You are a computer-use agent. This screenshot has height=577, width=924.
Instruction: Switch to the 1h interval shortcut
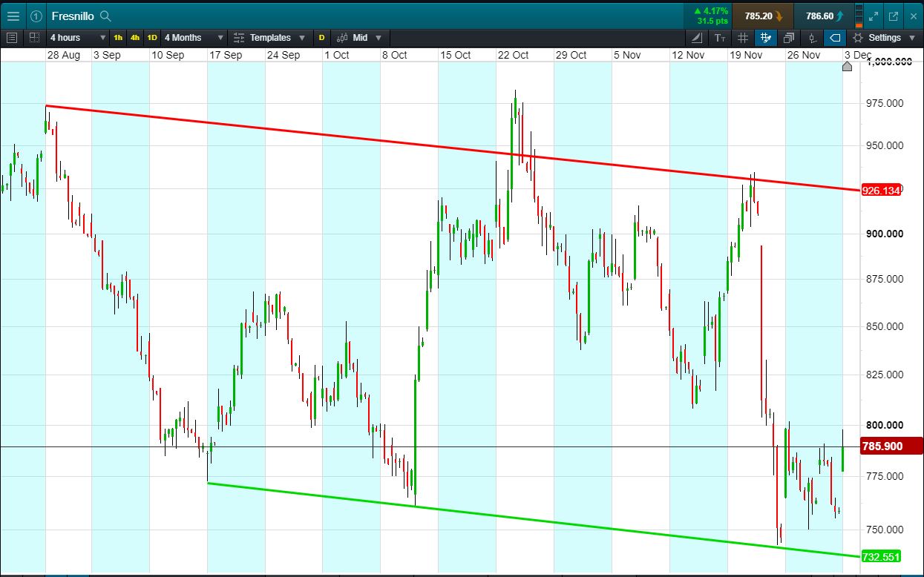pyautogui.click(x=118, y=37)
